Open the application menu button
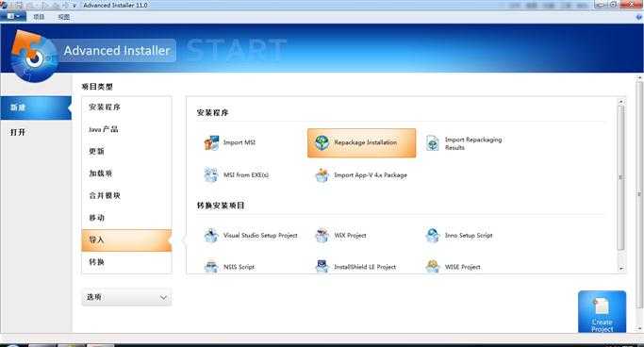This screenshot has height=347, width=644. pyautogui.click(x=13, y=17)
